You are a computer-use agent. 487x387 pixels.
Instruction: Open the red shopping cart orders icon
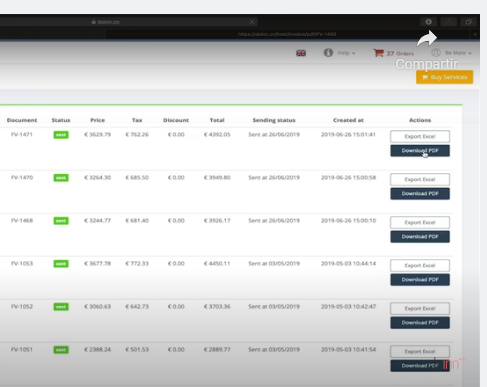click(379, 53)
